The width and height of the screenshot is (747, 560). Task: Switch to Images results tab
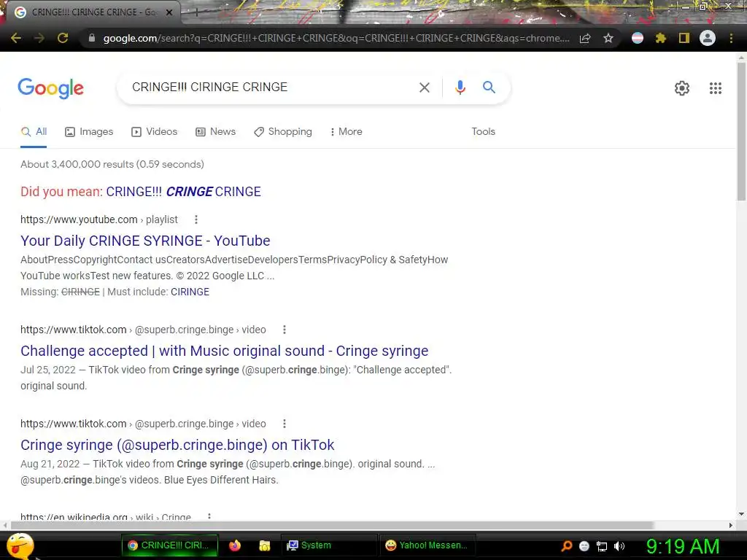[89, 131]
